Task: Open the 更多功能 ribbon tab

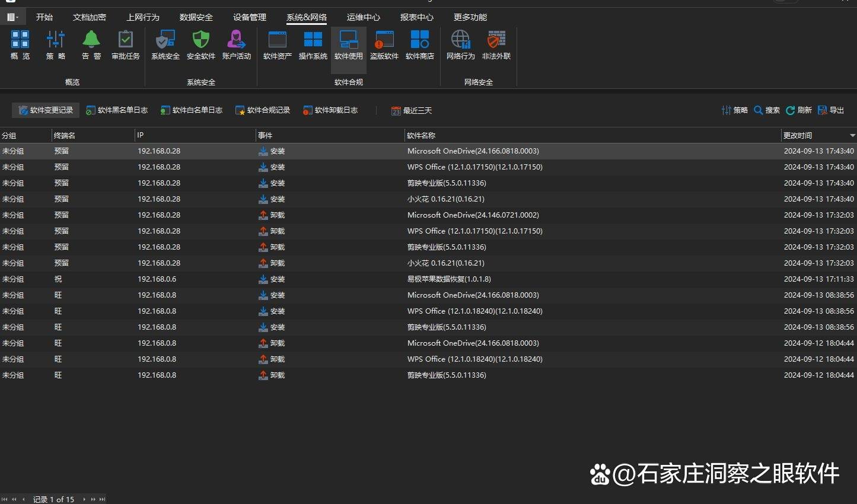Action: tap(470, 17)
